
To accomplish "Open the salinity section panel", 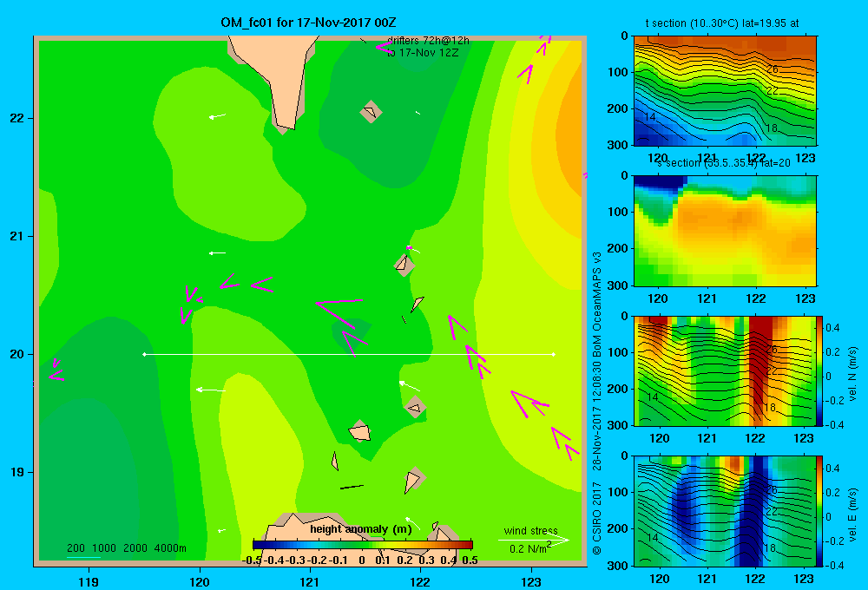I will tap(725, 231).
